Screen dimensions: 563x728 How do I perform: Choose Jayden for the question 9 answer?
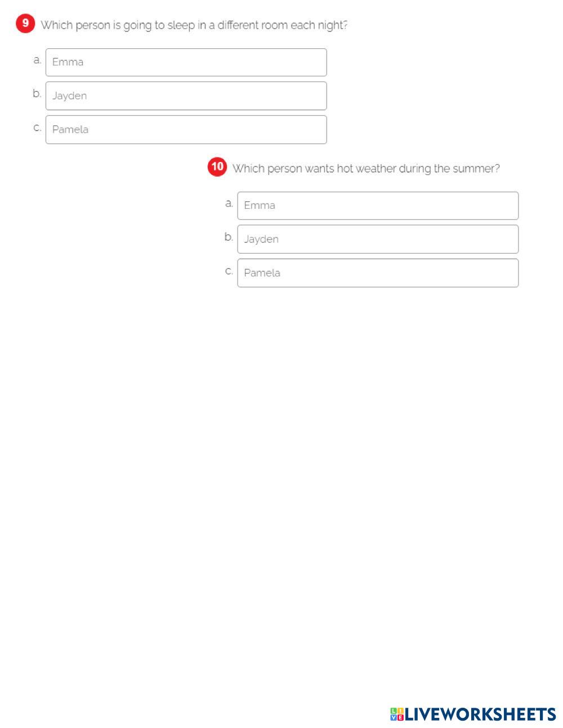pos(186,96)
